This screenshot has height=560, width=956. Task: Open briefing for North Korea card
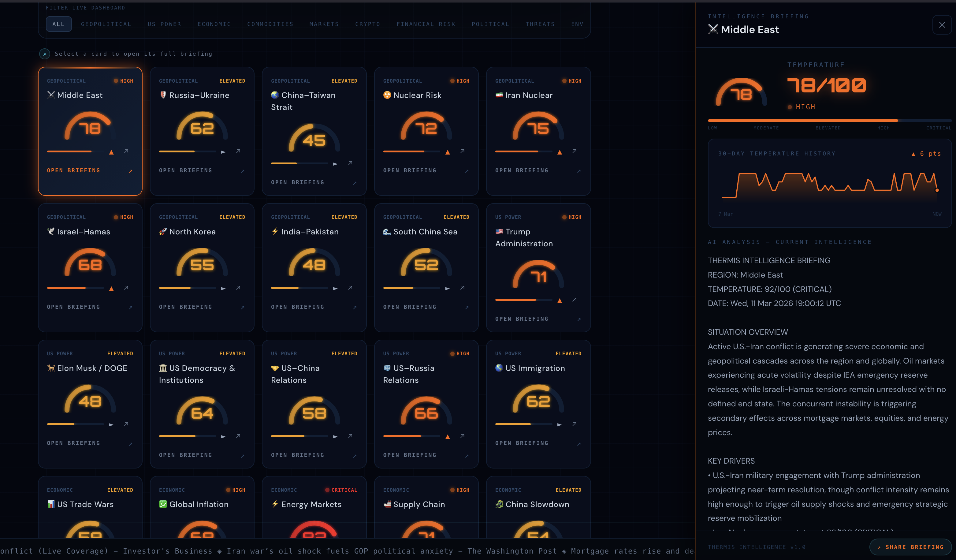(185, 307)
